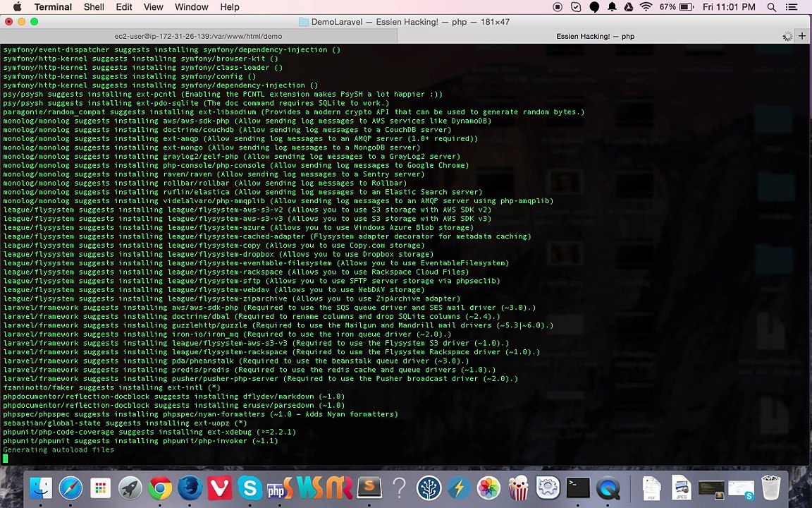Click the DemoLaravel folder proxy icon in title
812x508 pixels.
click(x=304, y=22)
